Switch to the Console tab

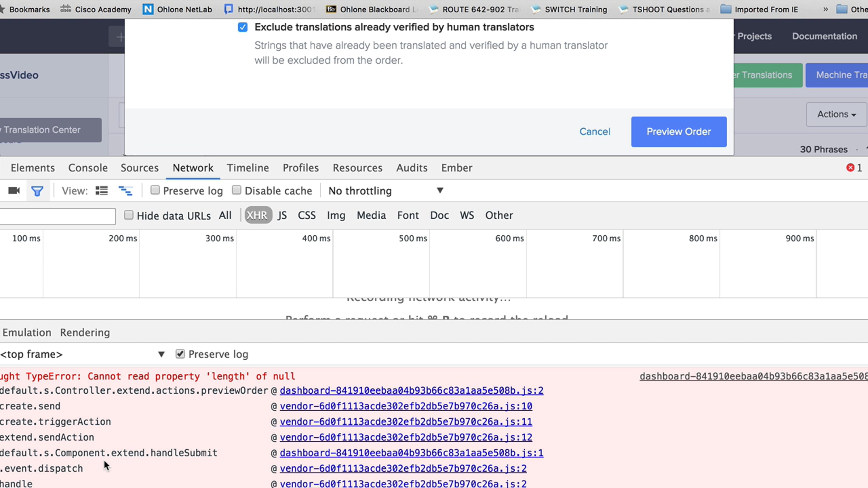(88, 168)
